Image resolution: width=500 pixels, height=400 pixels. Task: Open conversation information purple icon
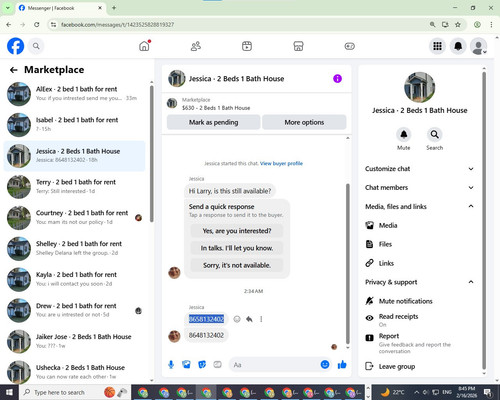click(x=337, y=79)
